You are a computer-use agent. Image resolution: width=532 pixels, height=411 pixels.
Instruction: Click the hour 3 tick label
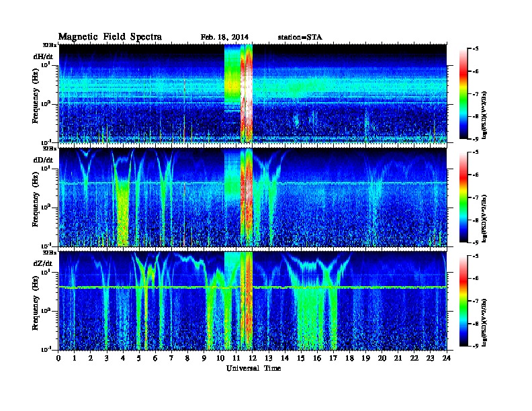click(107, 358)
